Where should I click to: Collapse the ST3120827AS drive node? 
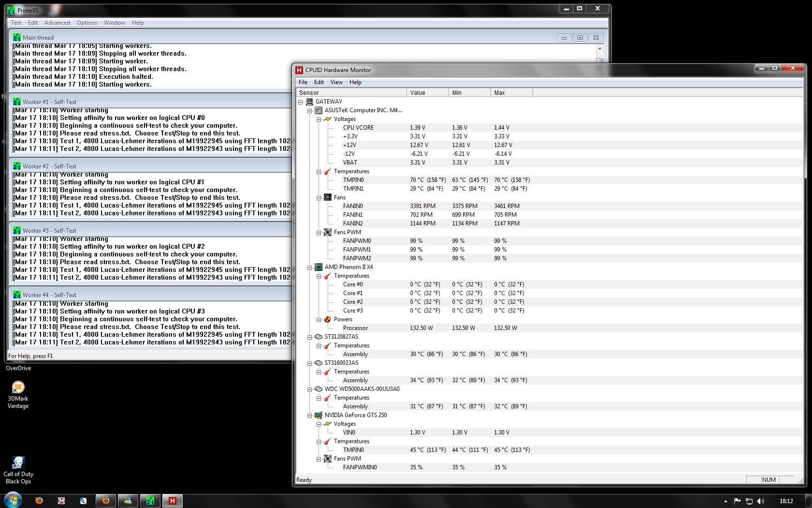click(x=310, y=337)
